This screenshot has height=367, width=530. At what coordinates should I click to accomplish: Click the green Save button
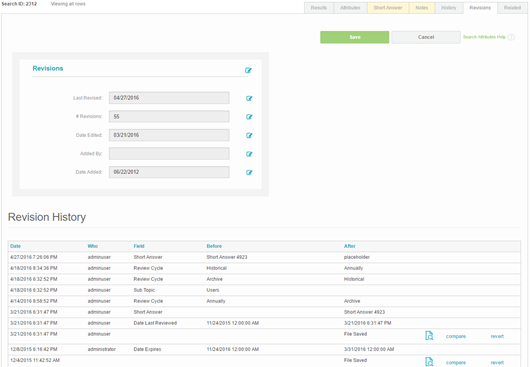point(355,37)
